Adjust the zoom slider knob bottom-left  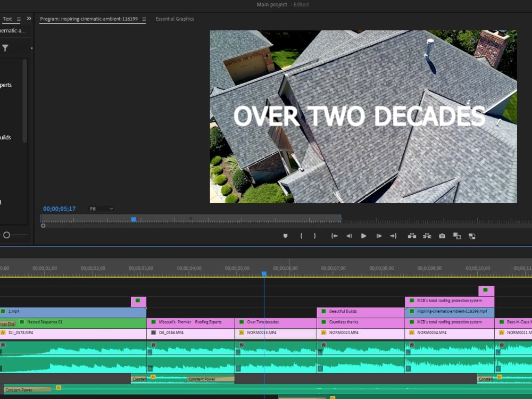point(6,235)
